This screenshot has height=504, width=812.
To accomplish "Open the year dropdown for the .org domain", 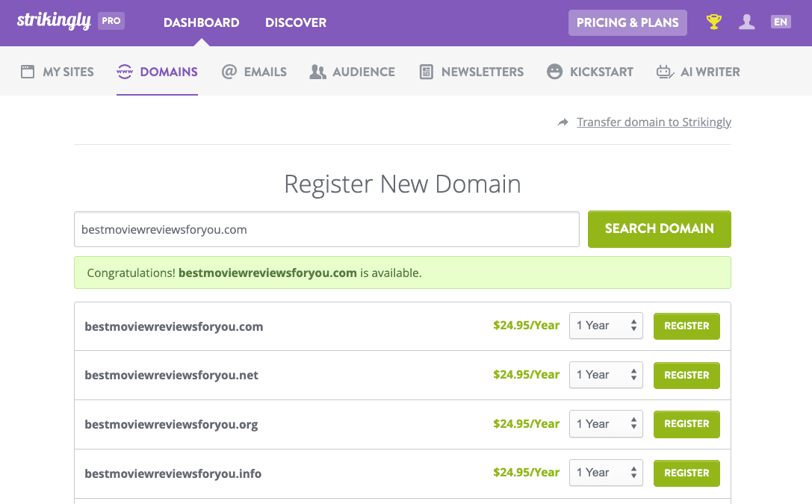I will (606, 423).
